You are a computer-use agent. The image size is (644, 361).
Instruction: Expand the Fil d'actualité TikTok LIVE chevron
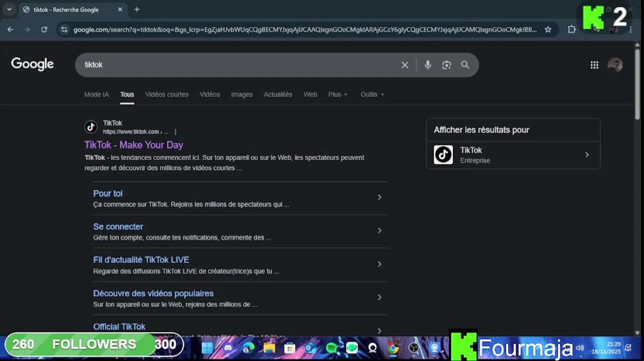(x=379, y=264)
